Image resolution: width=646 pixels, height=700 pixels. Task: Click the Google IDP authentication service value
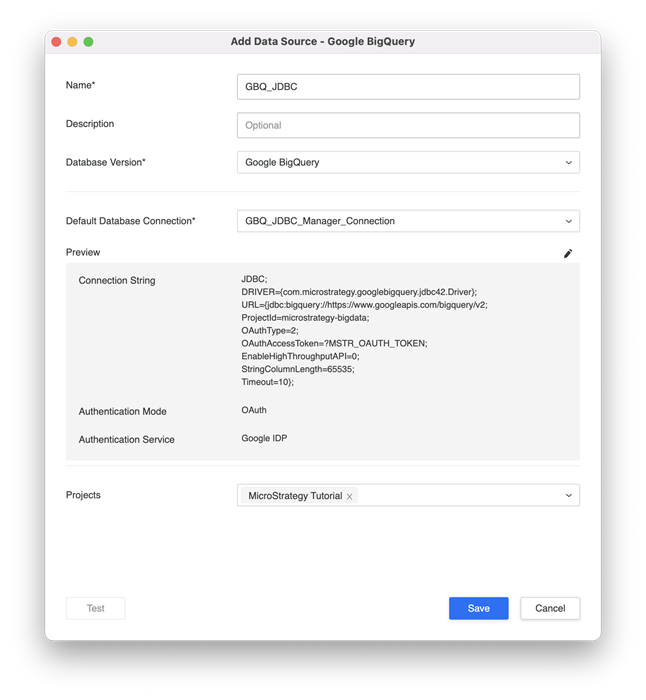(264, 438)
